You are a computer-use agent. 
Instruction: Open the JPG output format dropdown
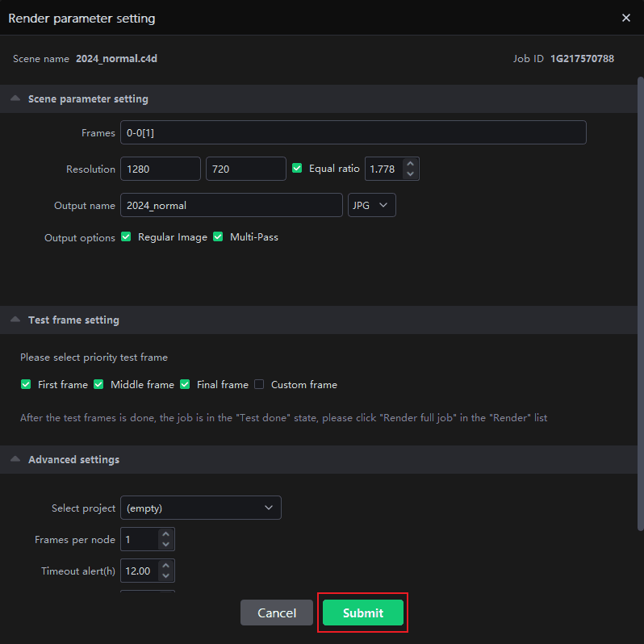(371, 205)
